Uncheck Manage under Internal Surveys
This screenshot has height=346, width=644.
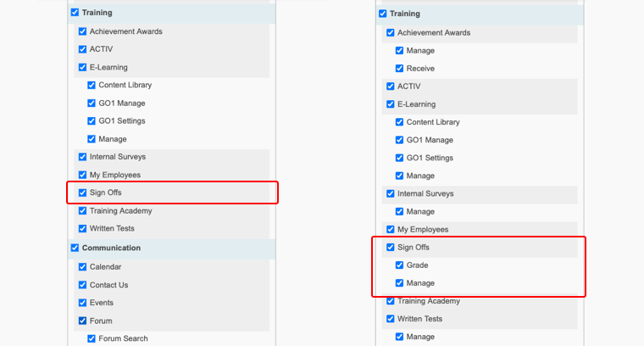click(x=399, y=212)
